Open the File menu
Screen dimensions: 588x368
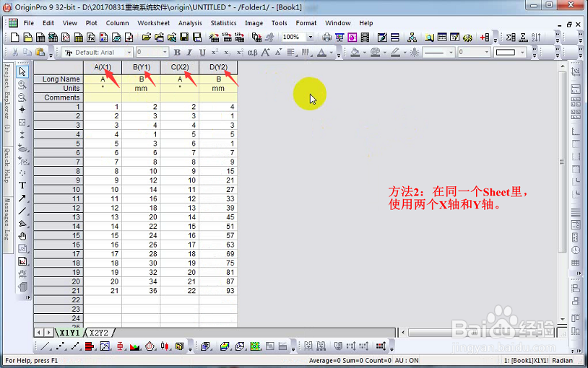click(x=28, y=23)
